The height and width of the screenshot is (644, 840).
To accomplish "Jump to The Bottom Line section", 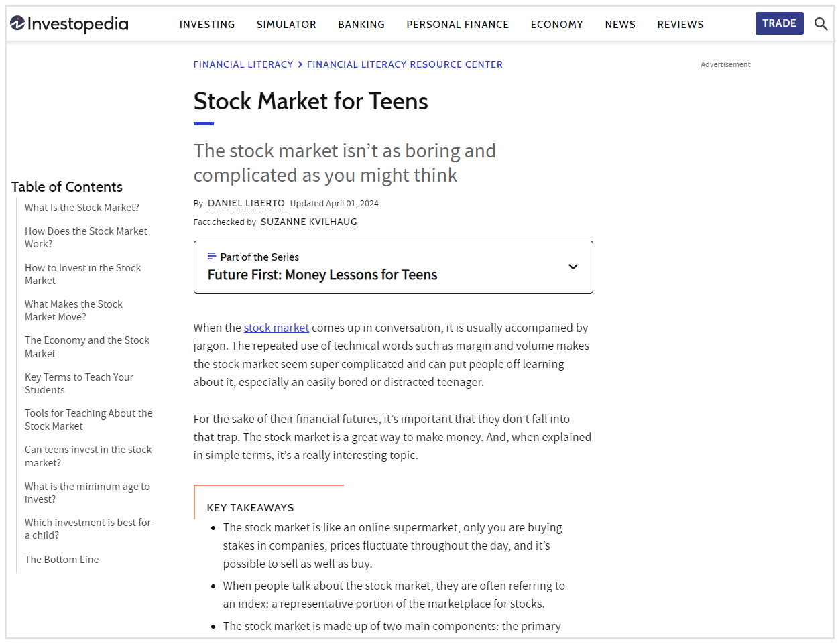I will [62, 560].
